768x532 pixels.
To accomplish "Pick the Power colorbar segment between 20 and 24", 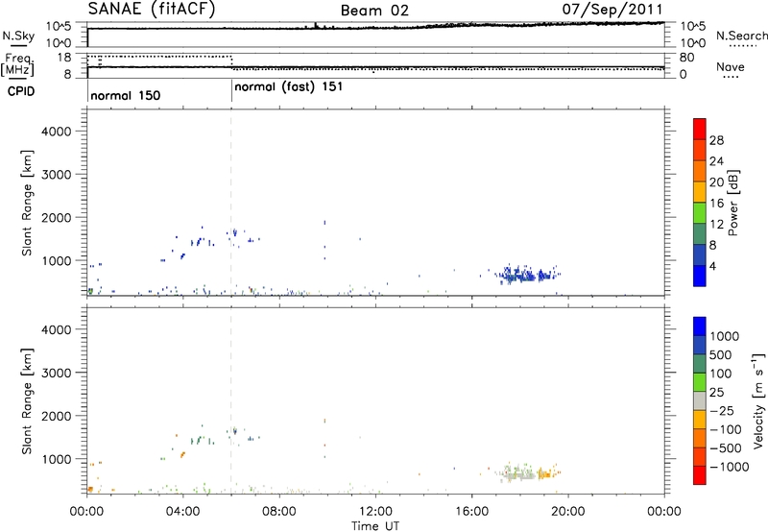I will (x=700, y=171).
